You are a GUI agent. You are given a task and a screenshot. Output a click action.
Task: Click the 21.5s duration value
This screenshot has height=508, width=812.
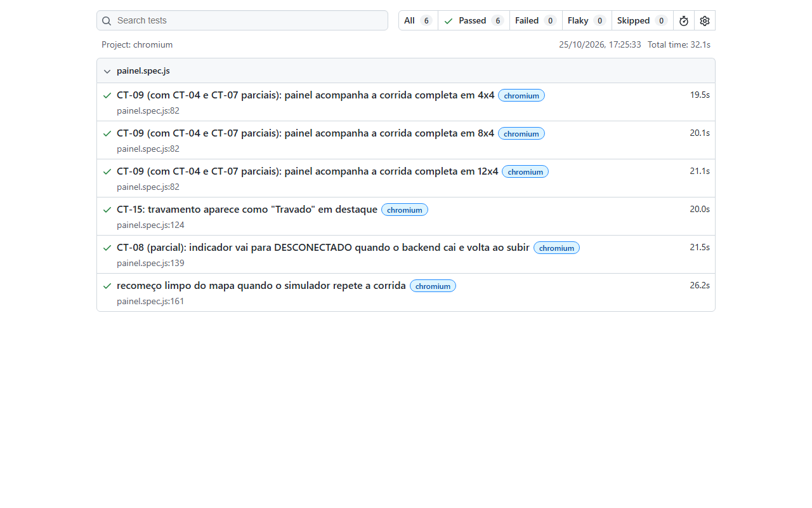click(700, 248)
